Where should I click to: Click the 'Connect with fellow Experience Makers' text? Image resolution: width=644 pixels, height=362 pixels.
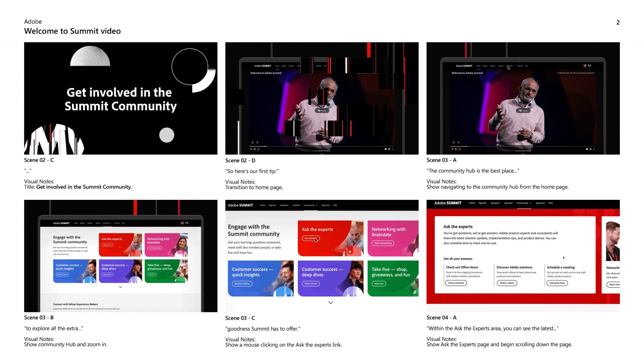(75, 304)
